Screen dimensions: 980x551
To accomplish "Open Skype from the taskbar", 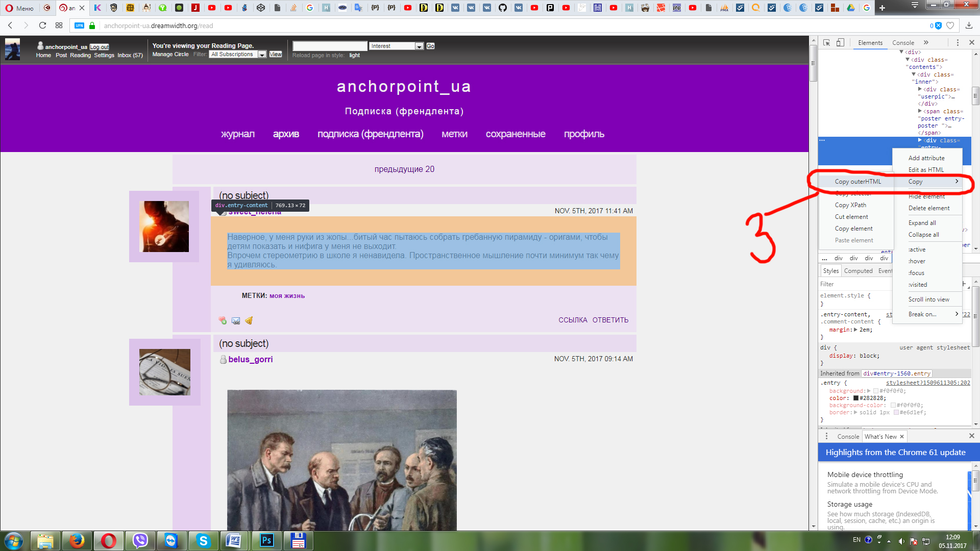I will [203, 540].
